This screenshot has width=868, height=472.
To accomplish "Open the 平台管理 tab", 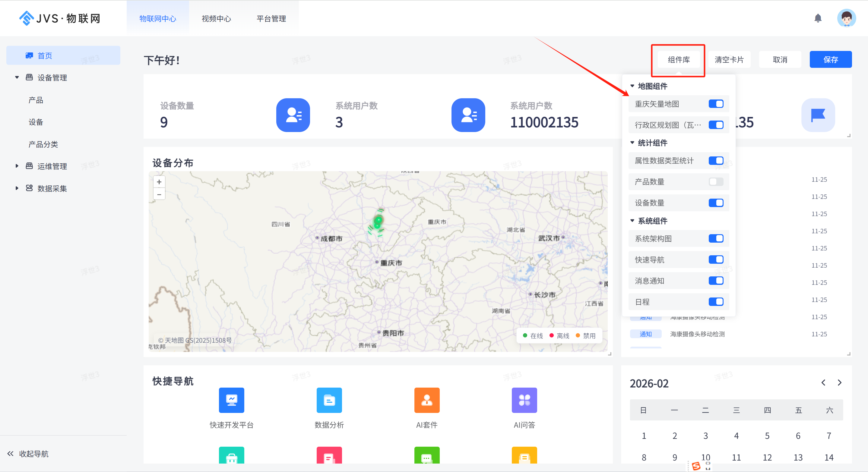I will click(271, 19).
